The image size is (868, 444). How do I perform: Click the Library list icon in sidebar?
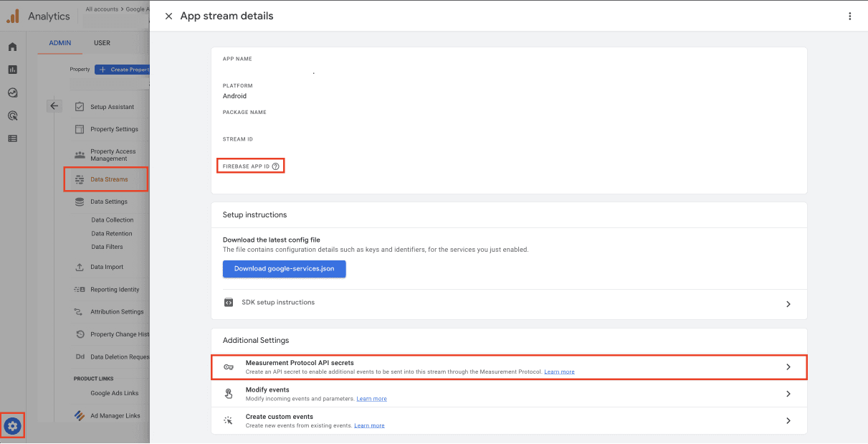12,138
